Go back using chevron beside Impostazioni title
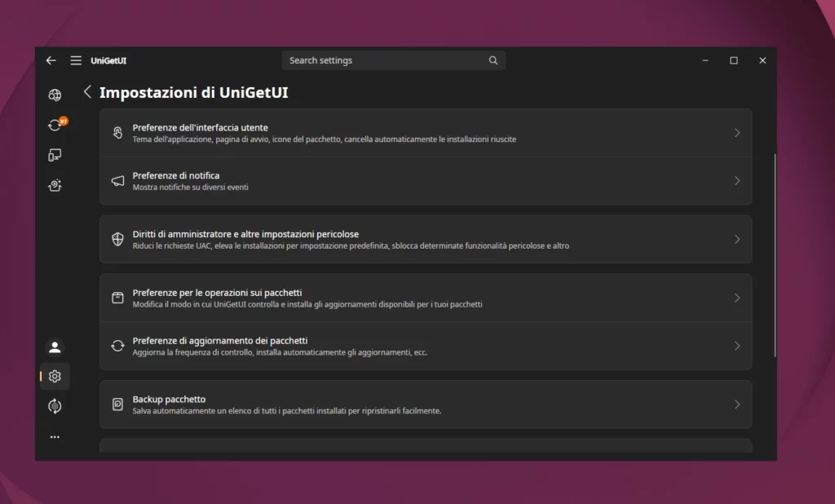 point(87,91)
